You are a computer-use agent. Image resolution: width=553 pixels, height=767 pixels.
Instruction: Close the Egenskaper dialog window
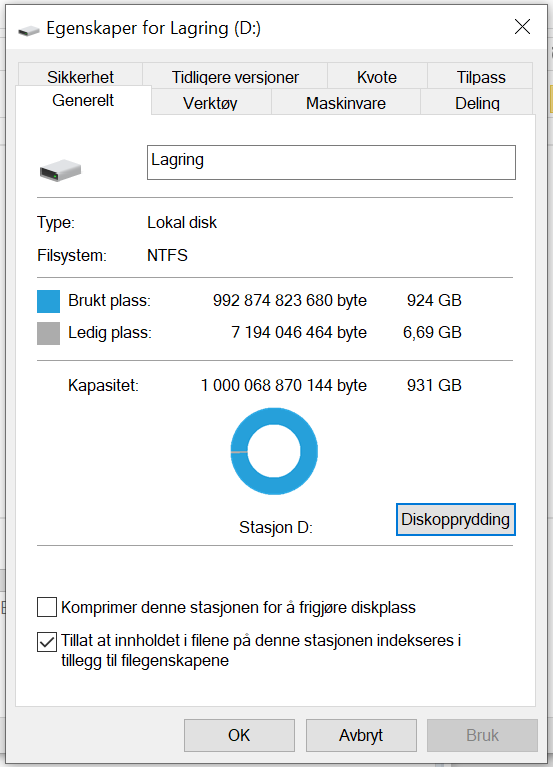pyautogui.click(x=522, y=27)
